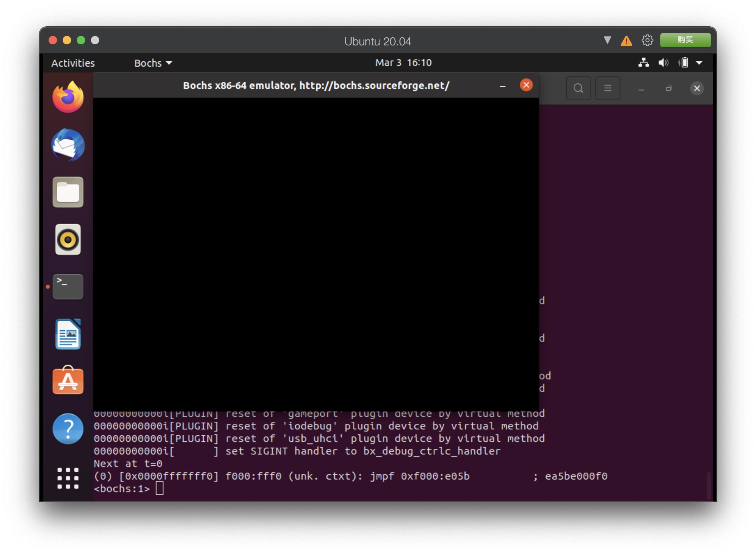
Task: Launch Thunderbird mail from the dock
Action: pyautogui.click(x=68, y=145)
